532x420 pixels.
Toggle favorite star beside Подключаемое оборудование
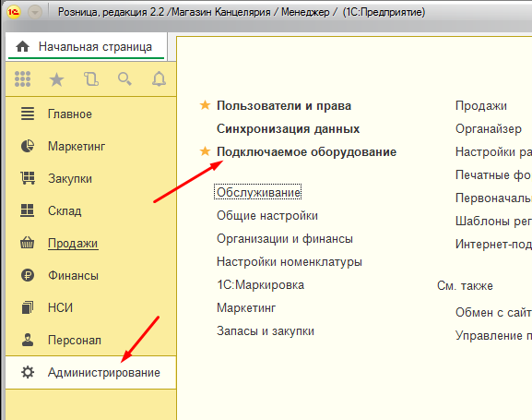[x=205, y=150]
